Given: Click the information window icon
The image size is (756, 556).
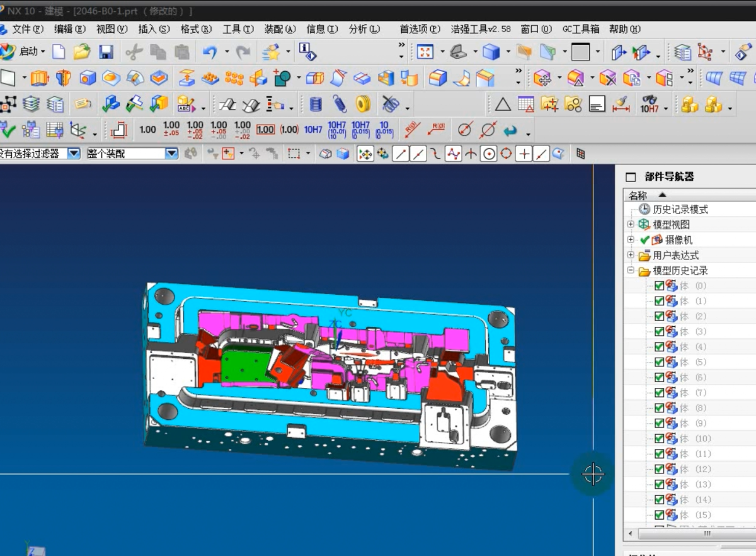Looking at the screenshot, I should [x=307, y=52].
